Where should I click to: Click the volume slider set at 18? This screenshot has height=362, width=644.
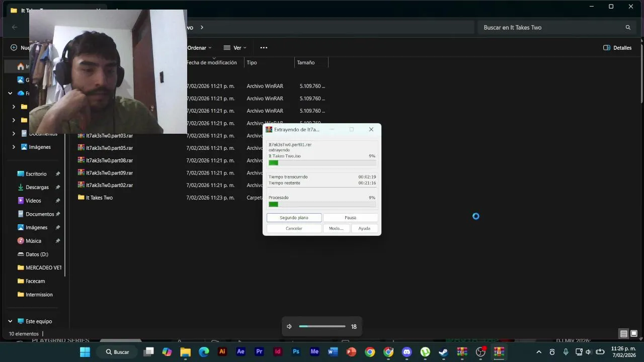322,327
